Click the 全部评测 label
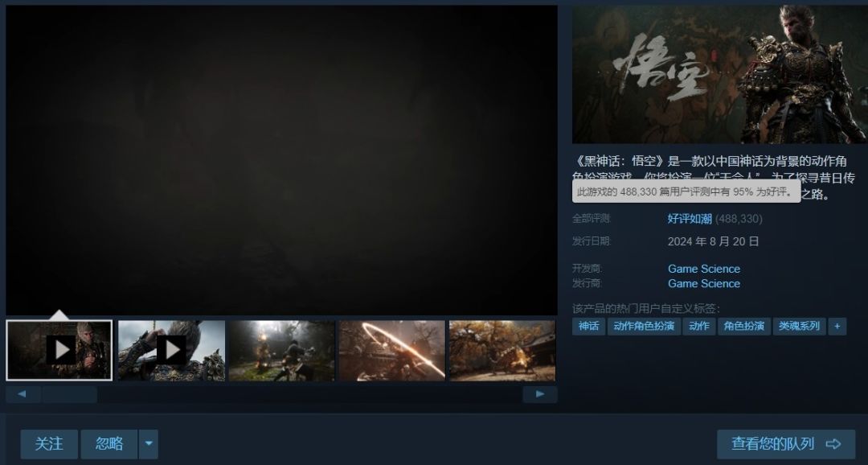 592,218
